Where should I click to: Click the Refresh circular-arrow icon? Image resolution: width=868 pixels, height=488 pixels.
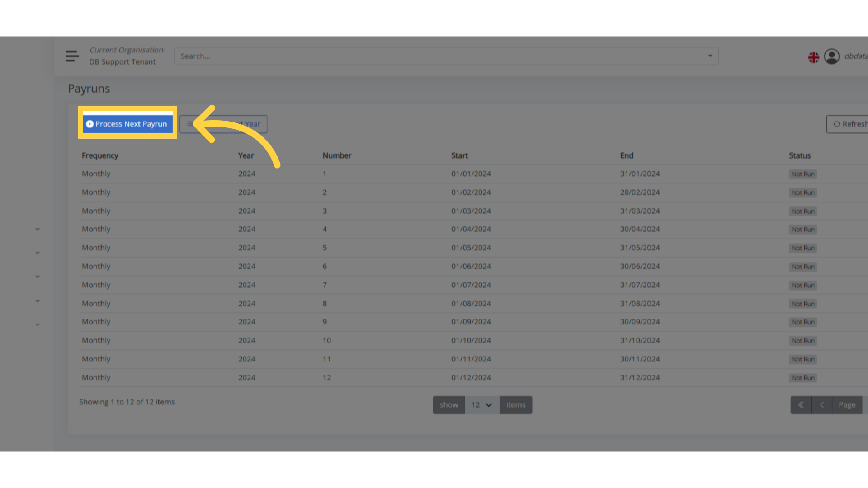838,124
